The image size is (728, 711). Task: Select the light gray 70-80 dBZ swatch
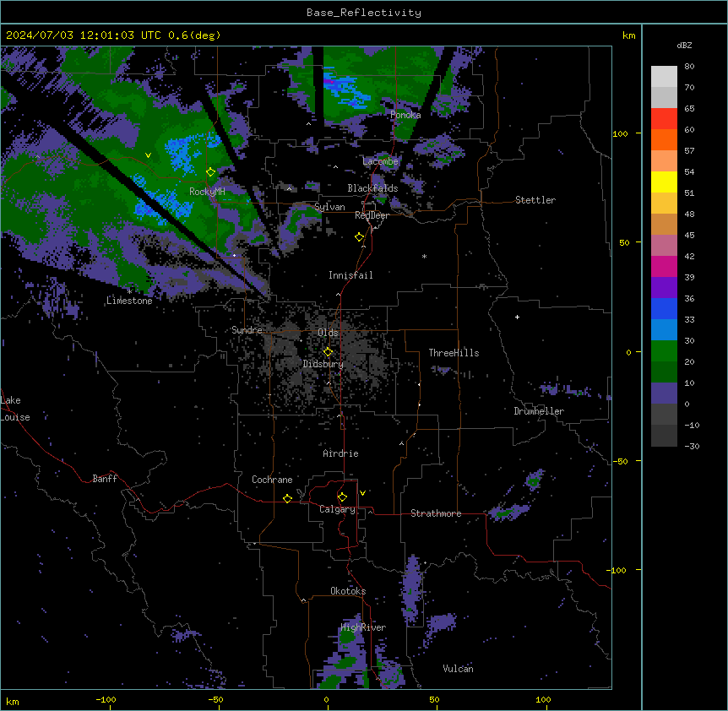[664, 76]
